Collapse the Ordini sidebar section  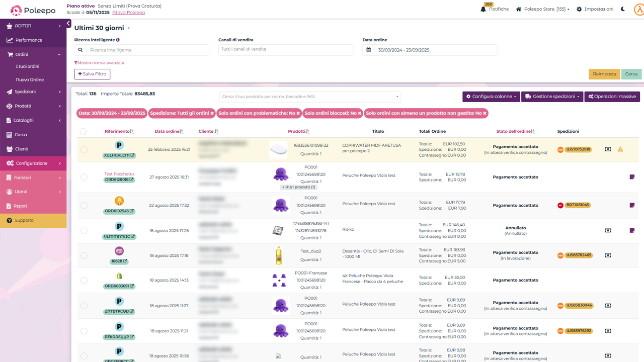coord(33,54)
